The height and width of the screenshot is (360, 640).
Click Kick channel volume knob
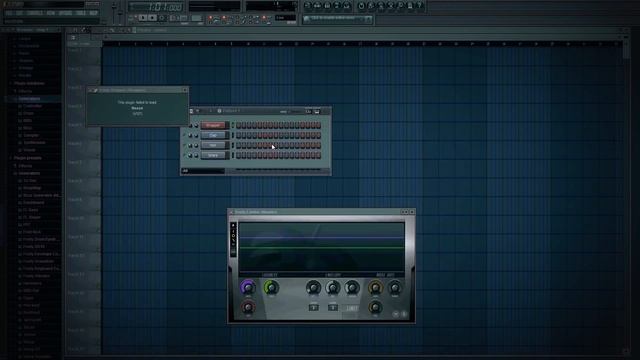coord(196,125)
